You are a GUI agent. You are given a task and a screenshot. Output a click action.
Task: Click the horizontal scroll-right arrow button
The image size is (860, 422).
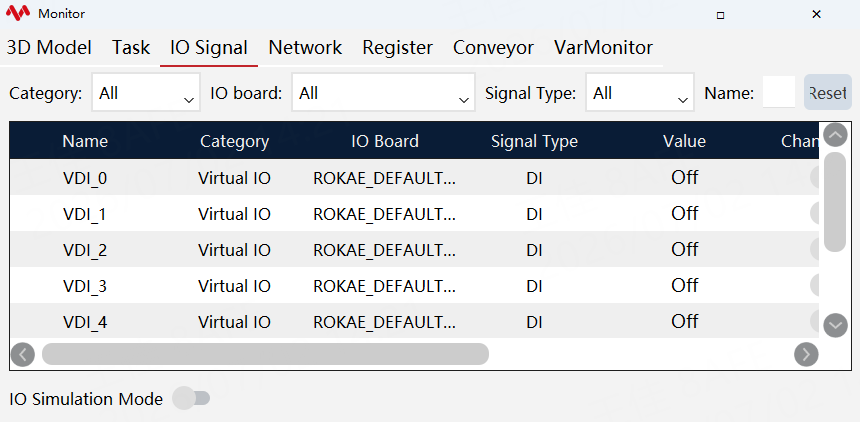point(806,355)
